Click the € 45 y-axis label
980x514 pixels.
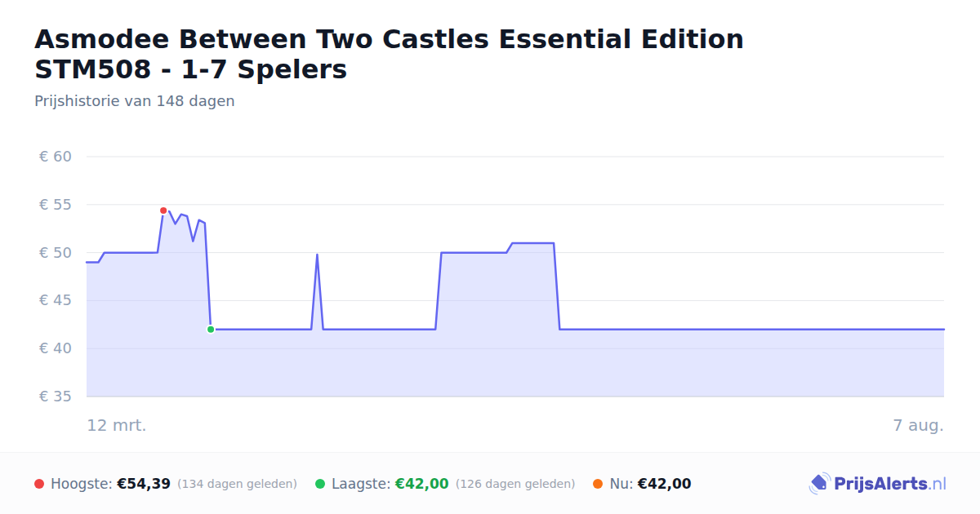click(56, 301)
